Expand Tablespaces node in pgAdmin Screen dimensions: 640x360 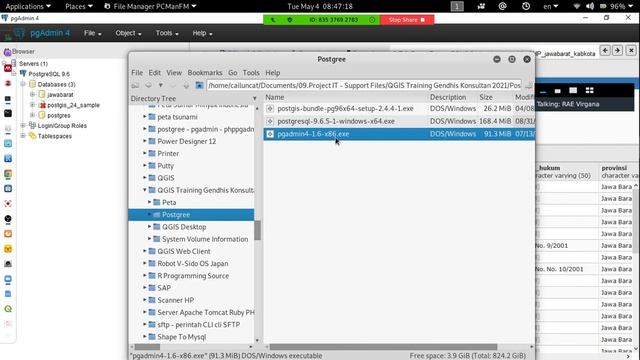(x=23, y=136)
